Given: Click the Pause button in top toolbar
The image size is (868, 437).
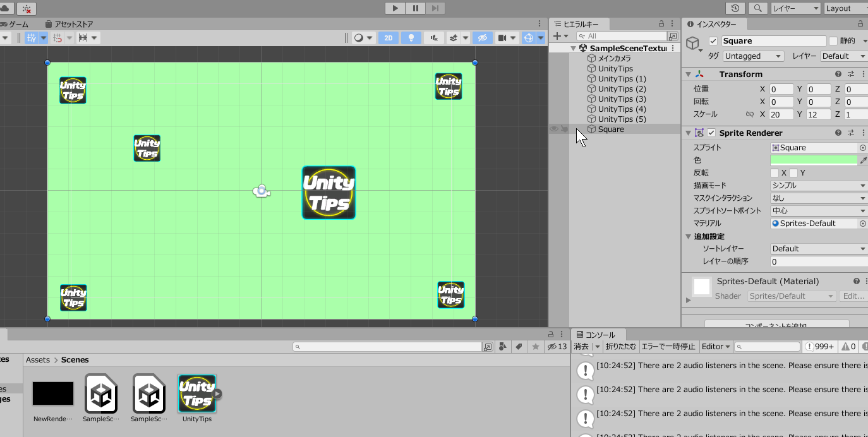Looking at the screenshot, I should 415,8.
